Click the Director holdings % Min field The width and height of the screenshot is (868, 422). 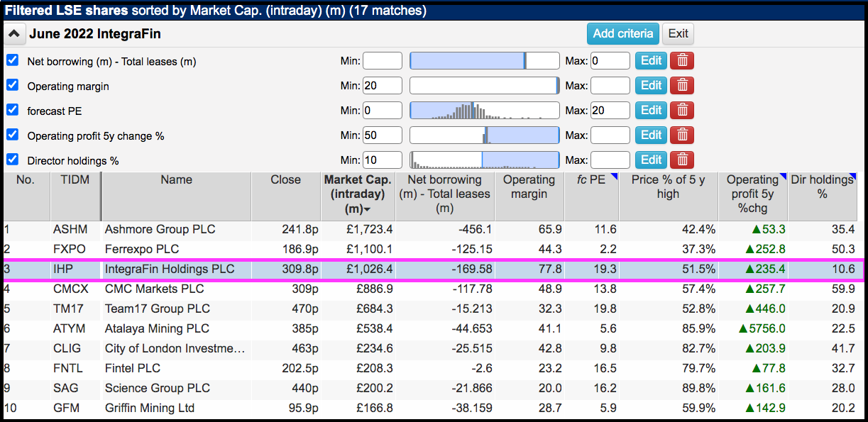(x=383, y=160)
